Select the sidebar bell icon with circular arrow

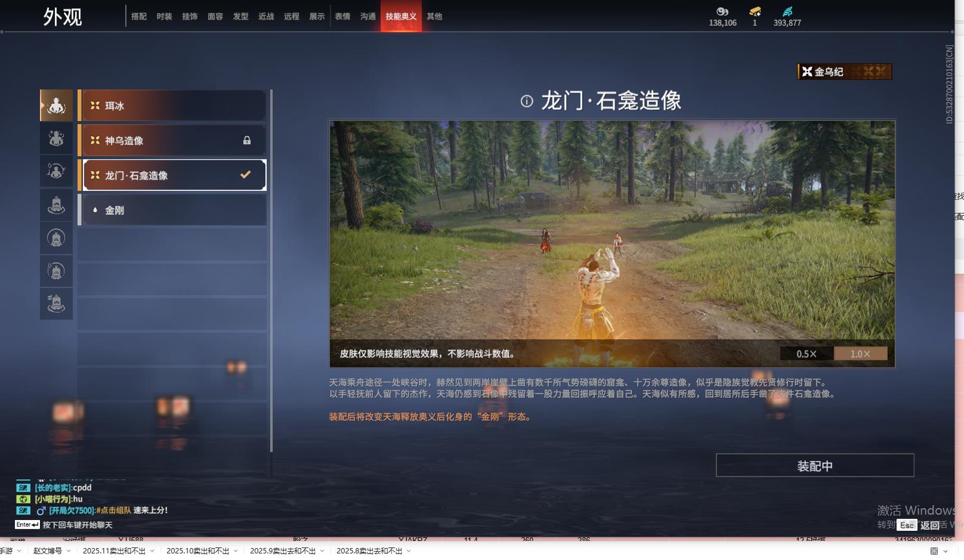click(56, 271)
